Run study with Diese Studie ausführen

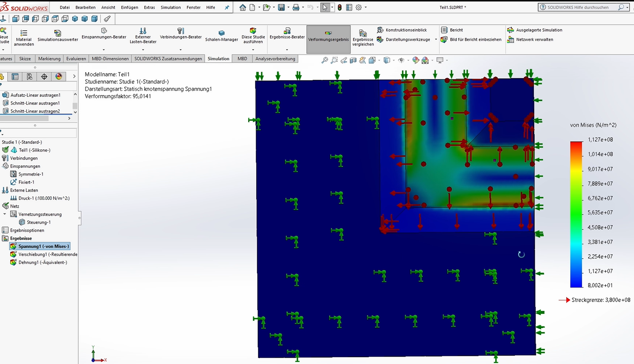tap(253, 31)
